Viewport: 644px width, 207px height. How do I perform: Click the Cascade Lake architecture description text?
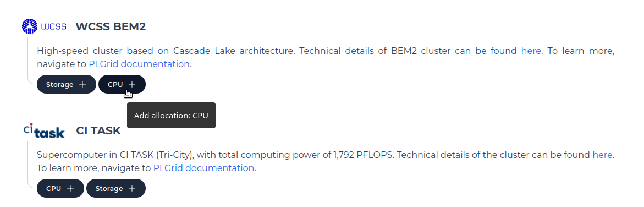(325, 58)
